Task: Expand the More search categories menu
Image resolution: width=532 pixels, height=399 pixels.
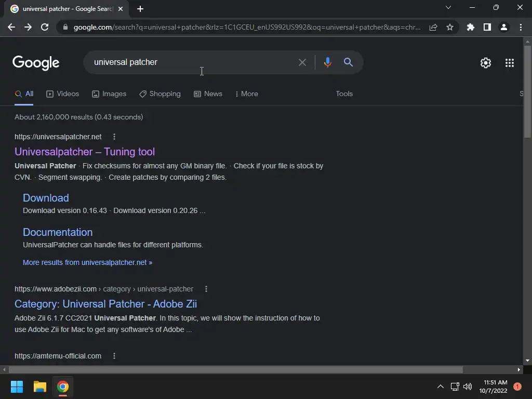Action: 247,94
